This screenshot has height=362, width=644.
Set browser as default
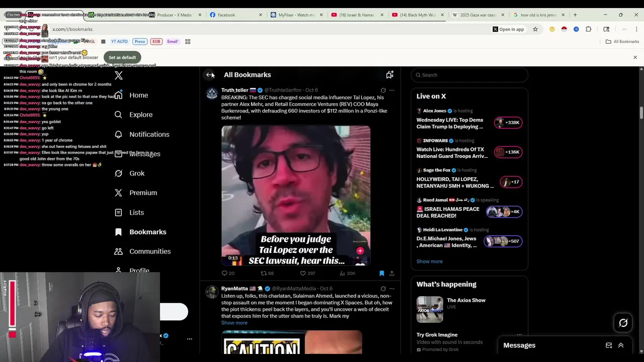[x=122, y=57]
